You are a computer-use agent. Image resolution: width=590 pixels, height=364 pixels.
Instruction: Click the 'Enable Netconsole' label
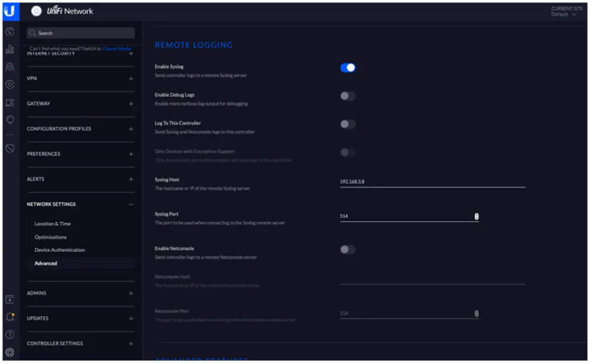click(174, 249)
